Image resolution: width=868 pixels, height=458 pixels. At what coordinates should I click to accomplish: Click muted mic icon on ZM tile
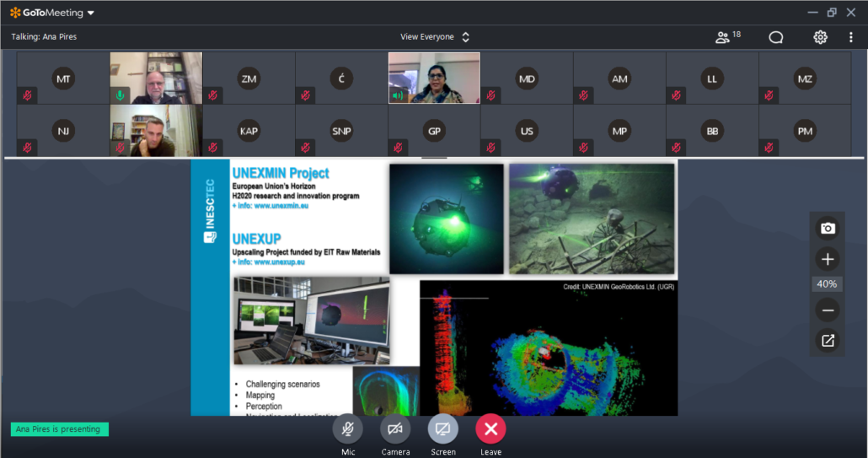click(212, 95)
